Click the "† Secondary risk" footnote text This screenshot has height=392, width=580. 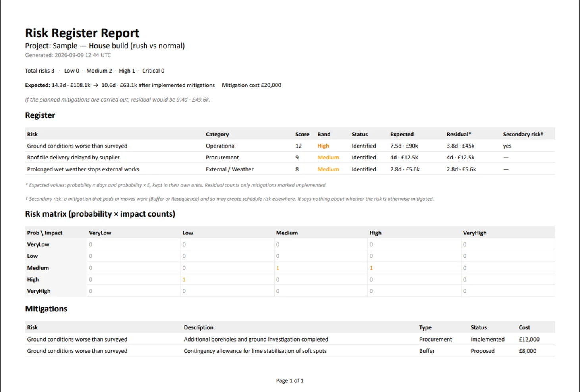tap(229, 199)
